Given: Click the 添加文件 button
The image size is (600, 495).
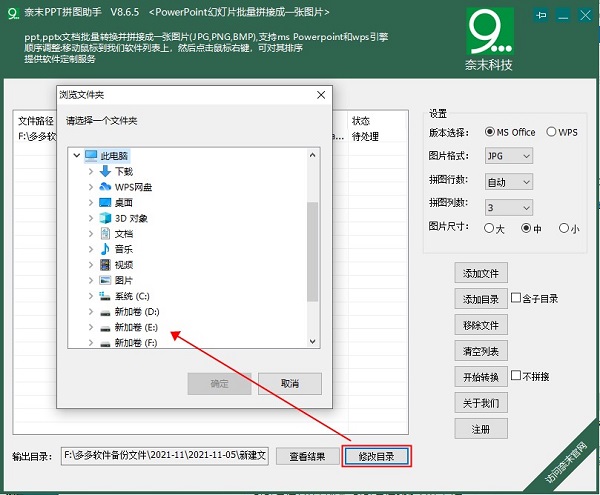Looking at the screenshot, I should coord(481,273).
